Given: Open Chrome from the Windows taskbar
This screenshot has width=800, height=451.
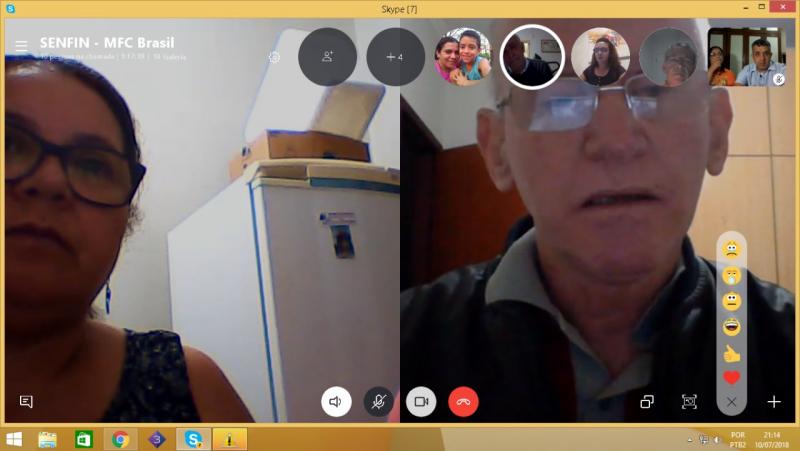Looking at the screenshot, I should pos(120,438).
